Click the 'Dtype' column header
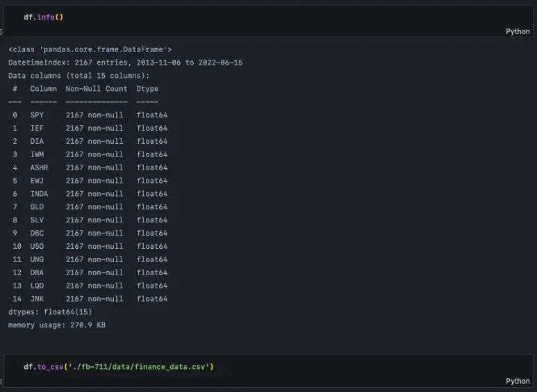 pyautogui.click(x=147, y=89)
